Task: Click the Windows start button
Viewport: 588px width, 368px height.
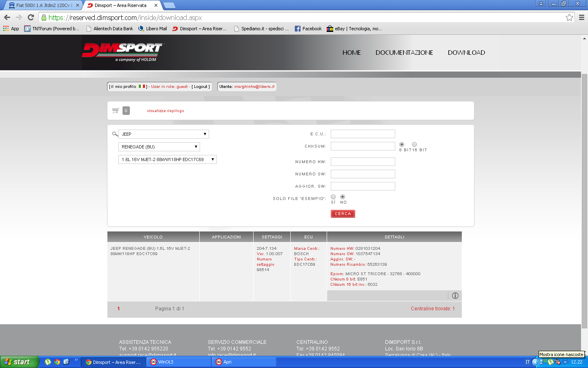Action: pos(19,362)
